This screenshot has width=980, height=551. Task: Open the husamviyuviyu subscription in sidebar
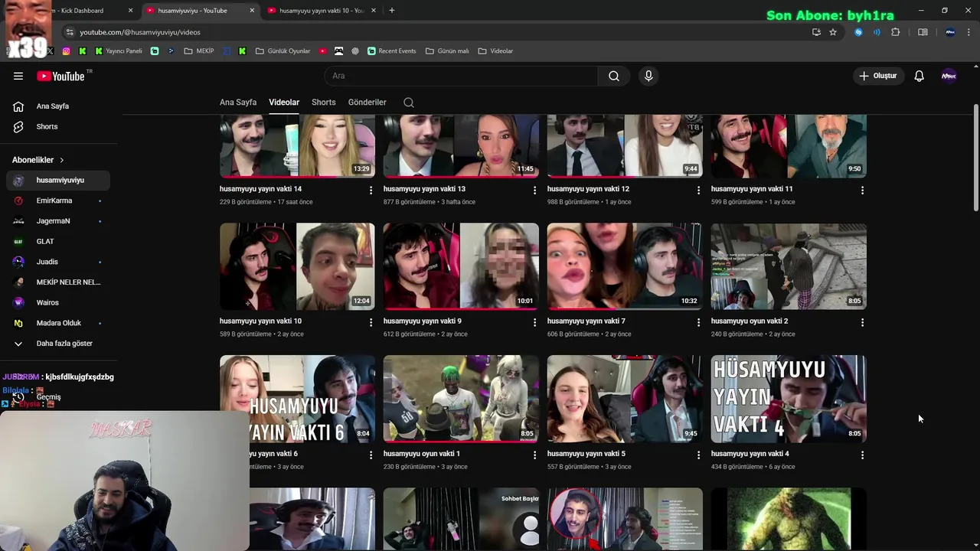coord(57,181)
